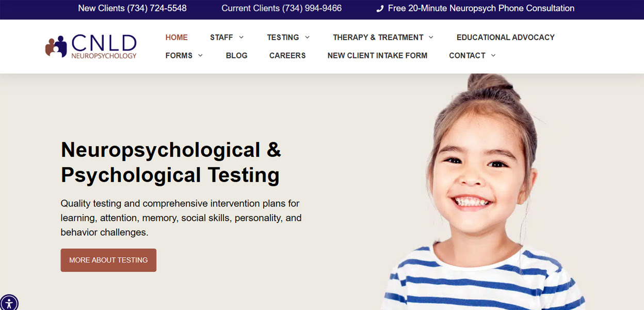The image size is (644, 310).
Task: Select the HOME menu item
Action: pyautogui.click(x=176, y=37)
